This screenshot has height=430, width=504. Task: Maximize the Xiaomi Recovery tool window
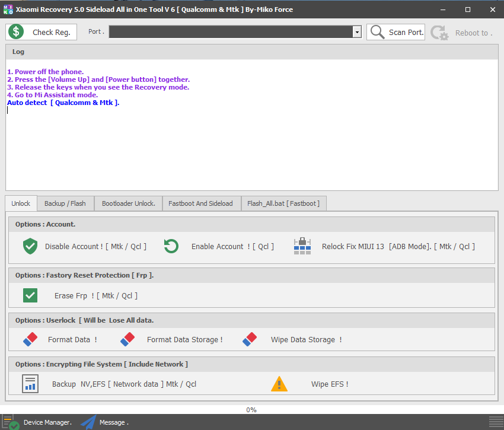(x=468, y=9)
